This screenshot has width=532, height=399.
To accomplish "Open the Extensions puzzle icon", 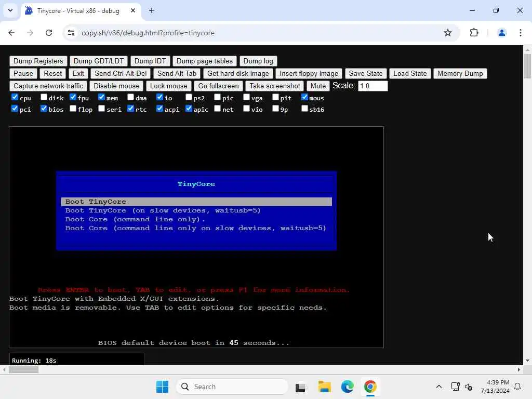I will point(474,33).
